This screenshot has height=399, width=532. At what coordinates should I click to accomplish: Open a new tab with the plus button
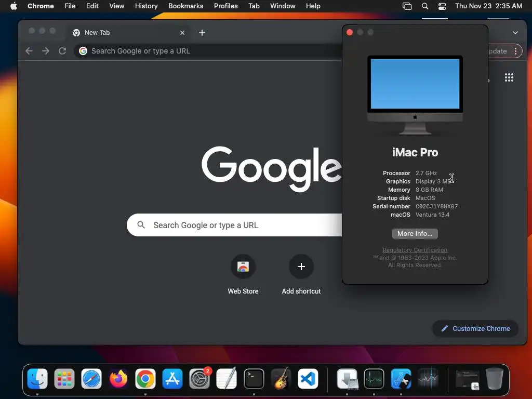coord(202,33)
